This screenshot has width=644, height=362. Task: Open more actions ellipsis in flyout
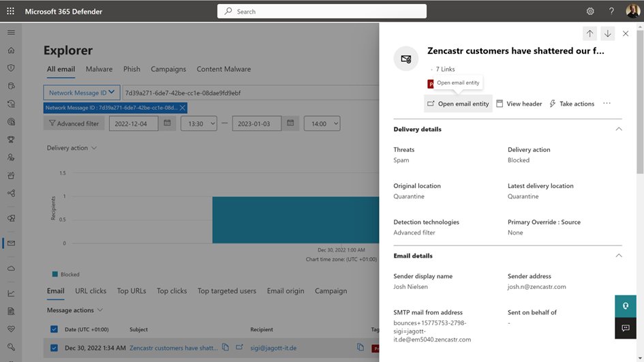607,104
